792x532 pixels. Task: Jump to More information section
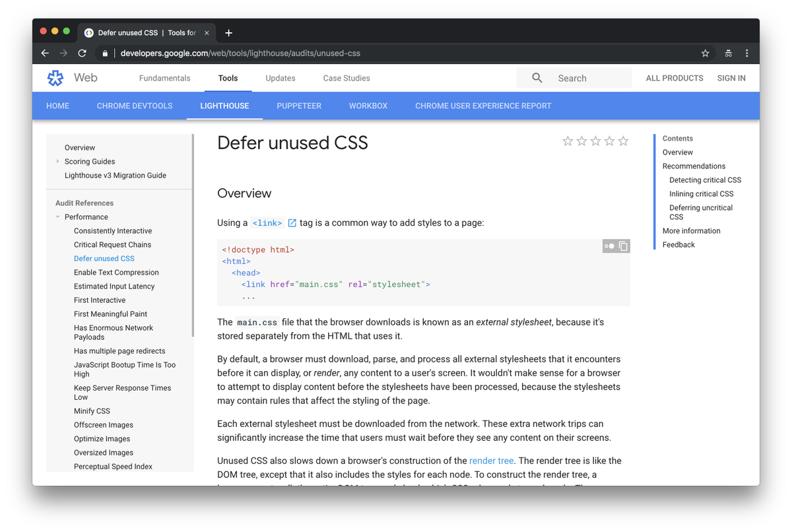click(x=691, y=231)
